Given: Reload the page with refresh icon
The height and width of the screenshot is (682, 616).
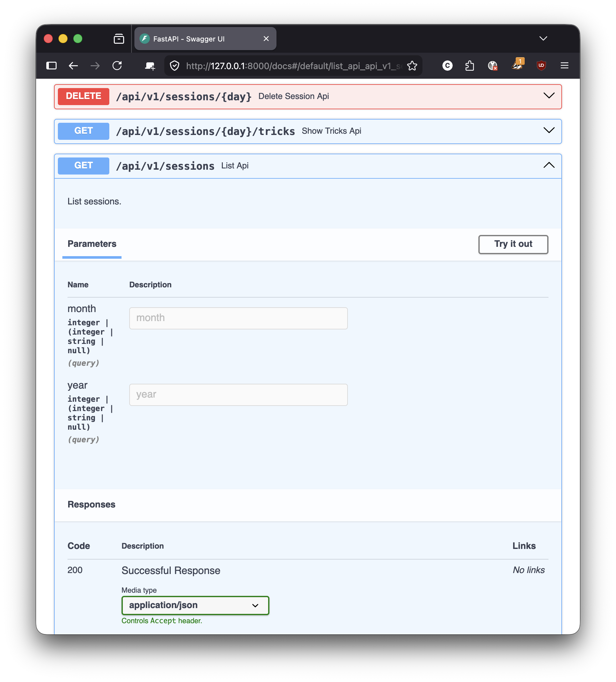Looking at the screenshot, I should tap(117, 66).
